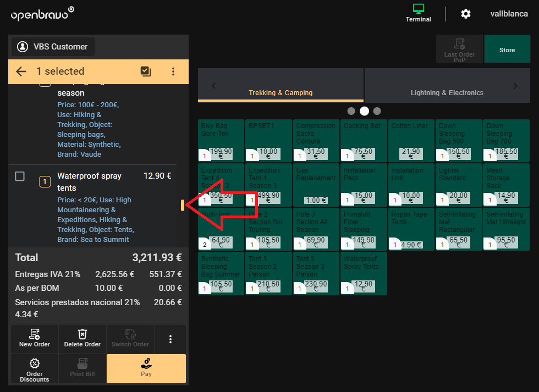This screenshot has height=392, width=539.
Task: Check the Waterproof spray tents line checkbox
Action: [x=20, y=176]
